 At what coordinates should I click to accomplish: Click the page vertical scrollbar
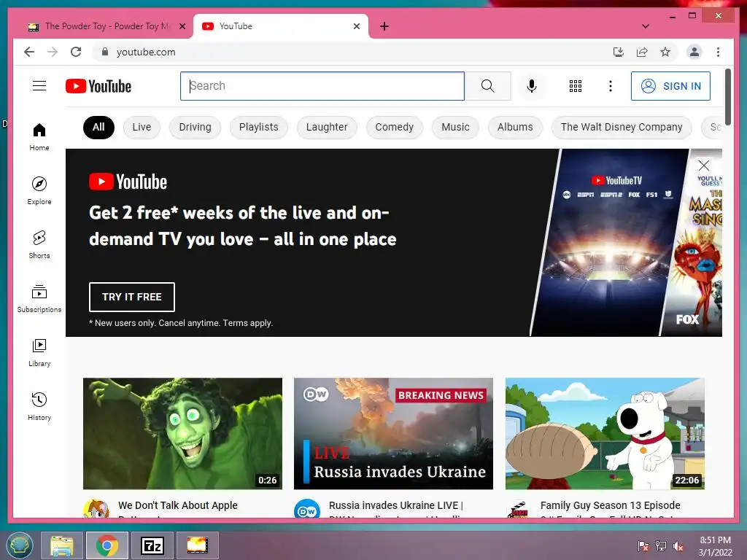coord(728,96)
